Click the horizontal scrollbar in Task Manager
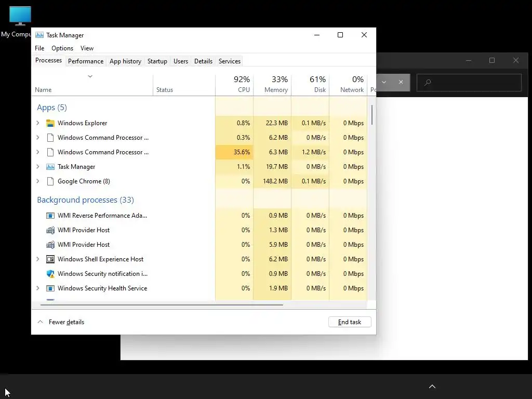The image size is (532, 399). click(x=162, y=305)
